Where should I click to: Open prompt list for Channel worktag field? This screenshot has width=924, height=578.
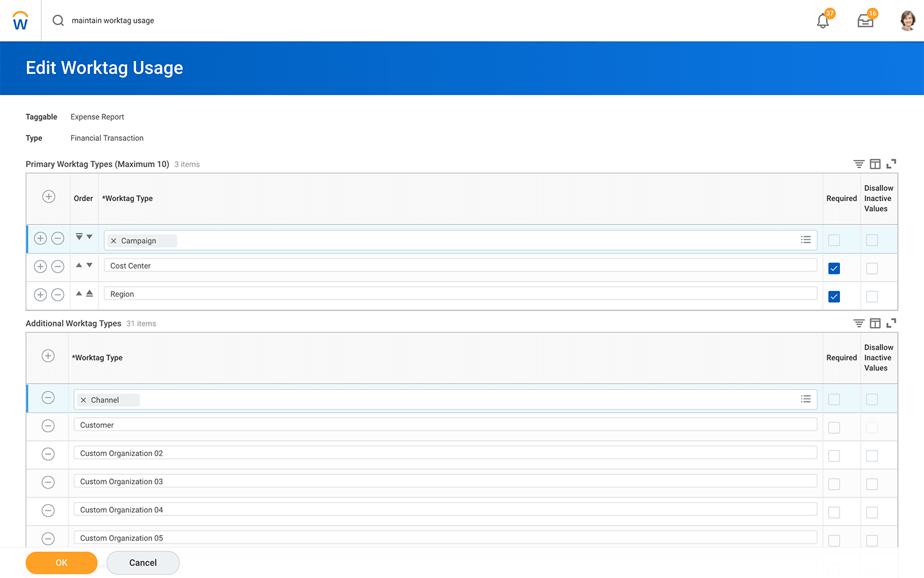coord(806,399)
